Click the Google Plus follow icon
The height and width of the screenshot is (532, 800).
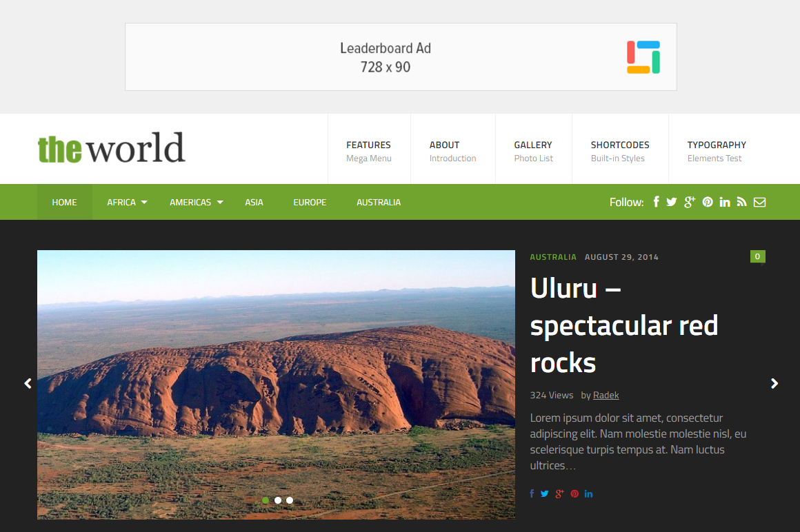pyautogui.click(x=690, y=202)
